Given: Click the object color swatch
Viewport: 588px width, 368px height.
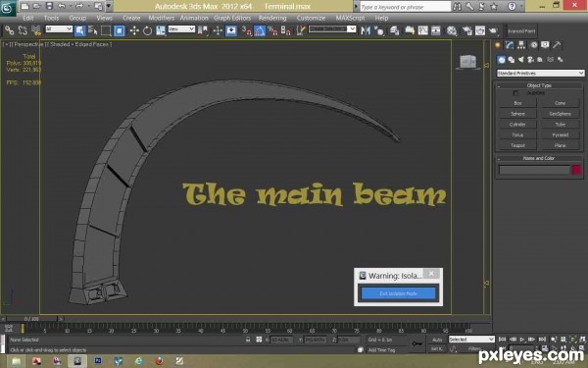Looking at the screenshot, I should pos(577,170).
